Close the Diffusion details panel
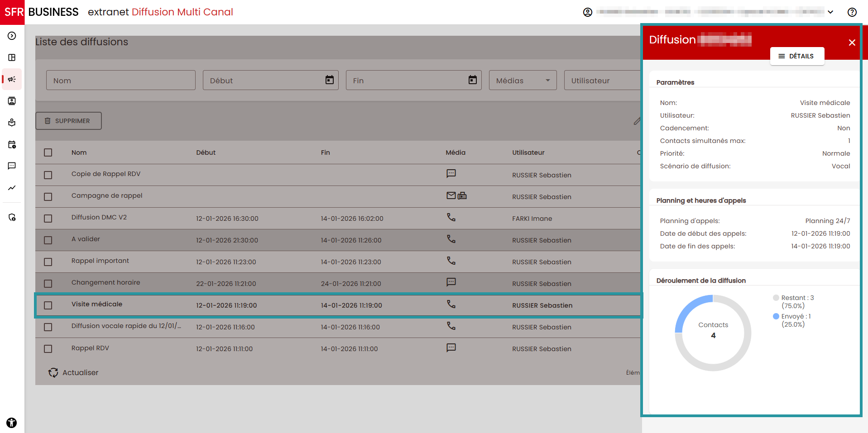Screen dimensions: 868x433 852,43
